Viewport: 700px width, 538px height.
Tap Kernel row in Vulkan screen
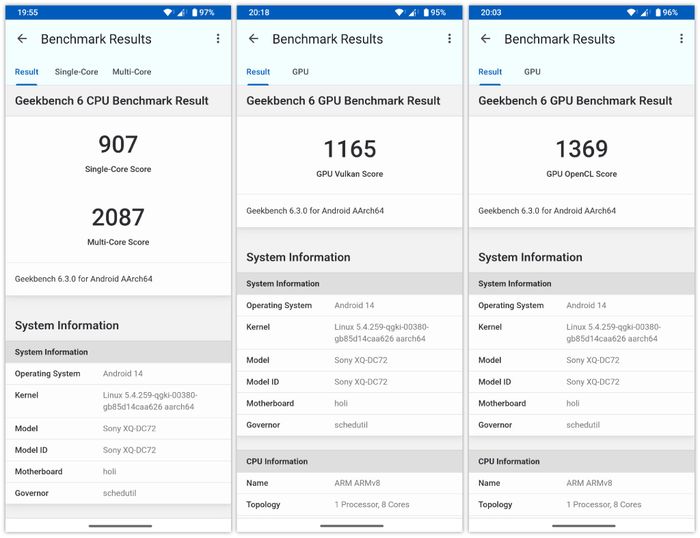click(350, 333)
